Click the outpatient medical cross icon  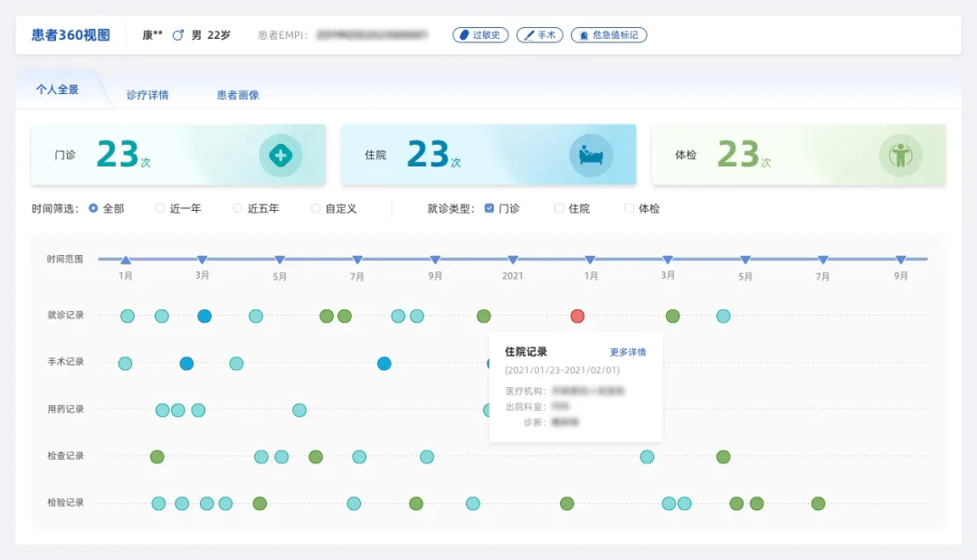(280, 156)
